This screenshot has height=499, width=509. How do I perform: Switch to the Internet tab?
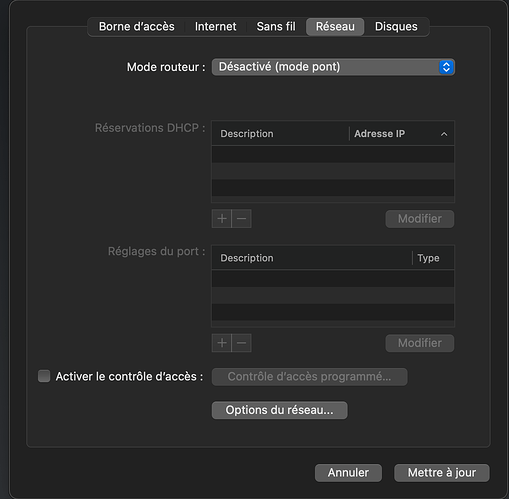(215, 27)
